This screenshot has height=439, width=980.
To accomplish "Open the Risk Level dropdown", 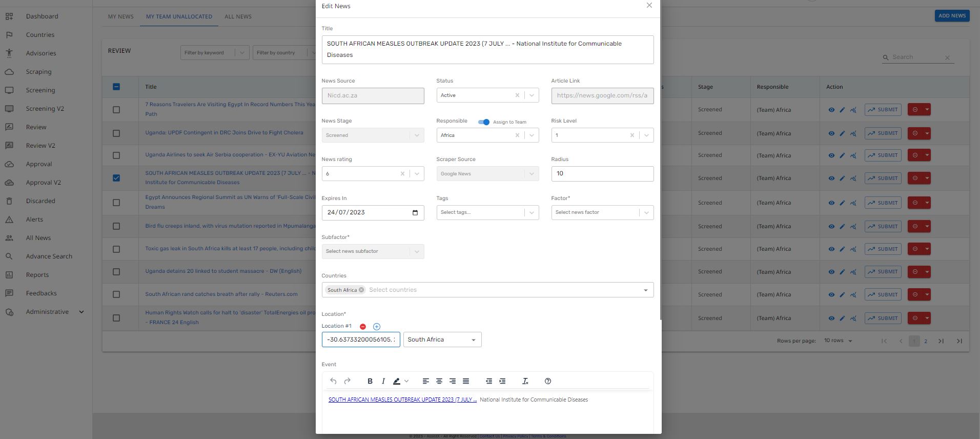I will point(646,135).
